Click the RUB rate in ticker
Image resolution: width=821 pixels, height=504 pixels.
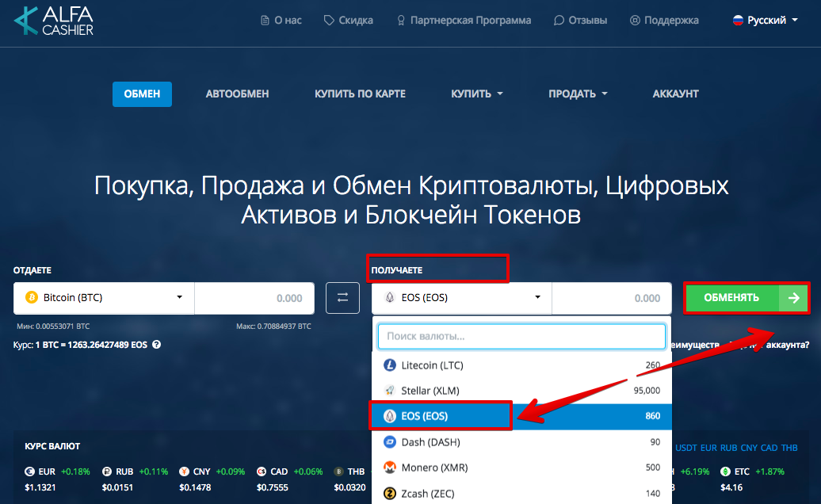(x=135, y=479)
